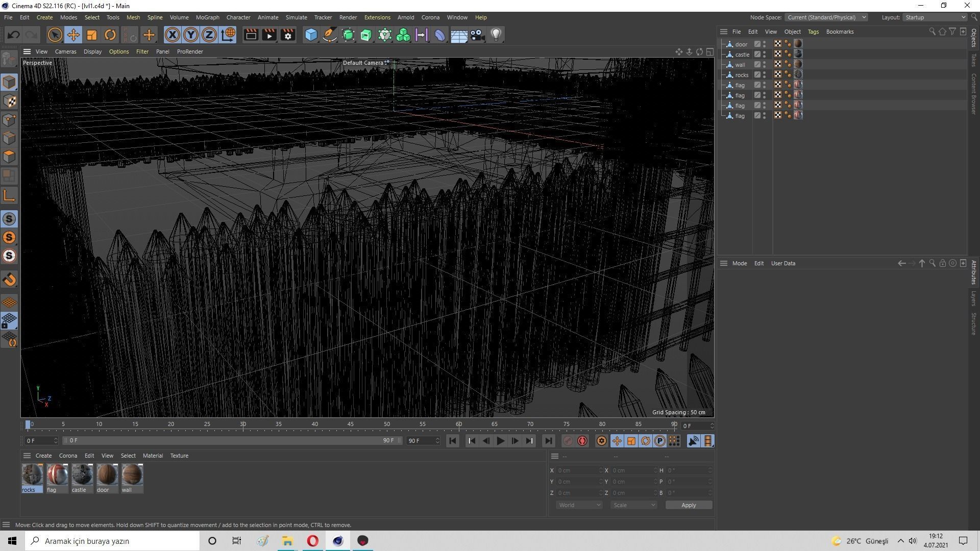
Task: Activate the Rotate tool
Action: coord(110,35)
